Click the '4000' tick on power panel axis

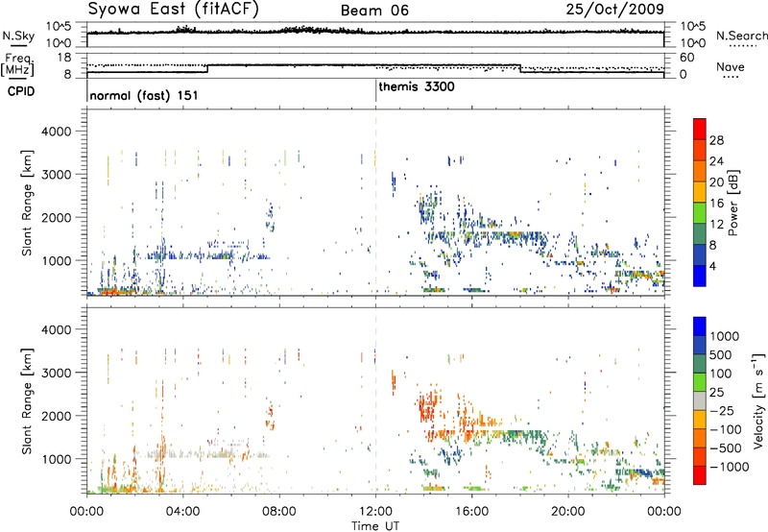tap(56, 132)
